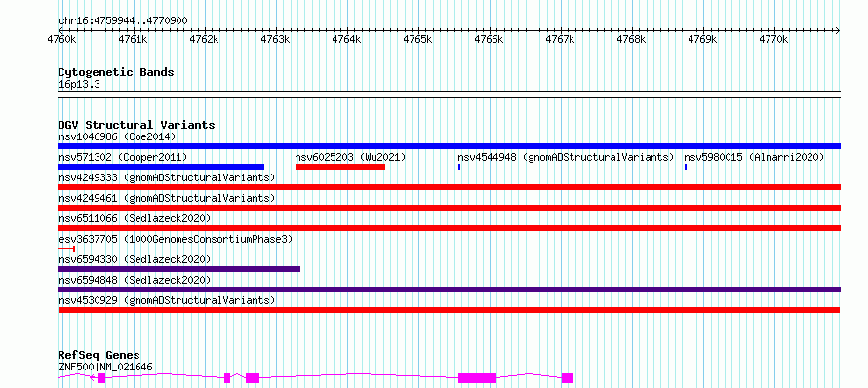868x388 pixels.
Task: Click the ZNF500 exon just left of 4763k
Action: coord(253,378)
